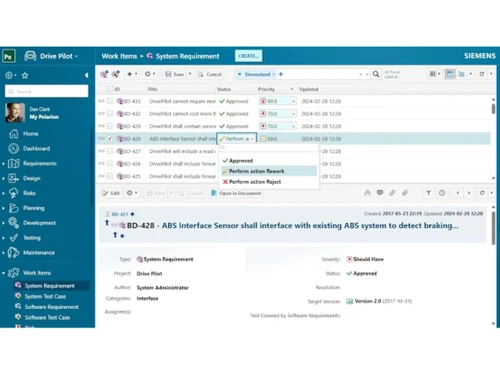Switch to the tree view layout icon
The width and height of the screenshot is (500, 375).
click(462, 74)
